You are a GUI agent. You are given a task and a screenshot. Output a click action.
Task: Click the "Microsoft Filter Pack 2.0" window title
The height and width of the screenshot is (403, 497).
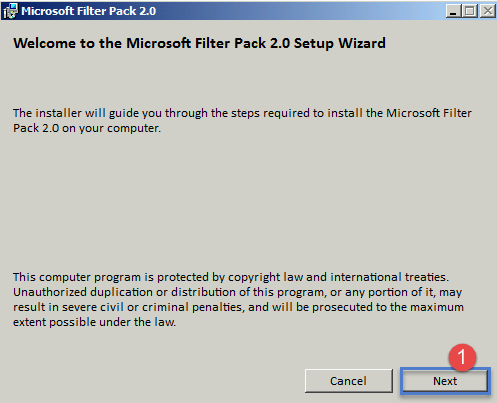(x=89, y=11)
